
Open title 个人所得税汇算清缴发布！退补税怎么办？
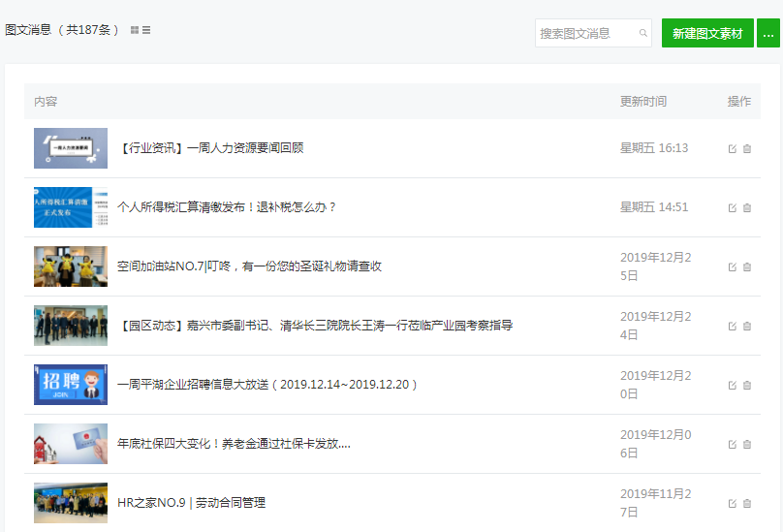pos(227,206)
